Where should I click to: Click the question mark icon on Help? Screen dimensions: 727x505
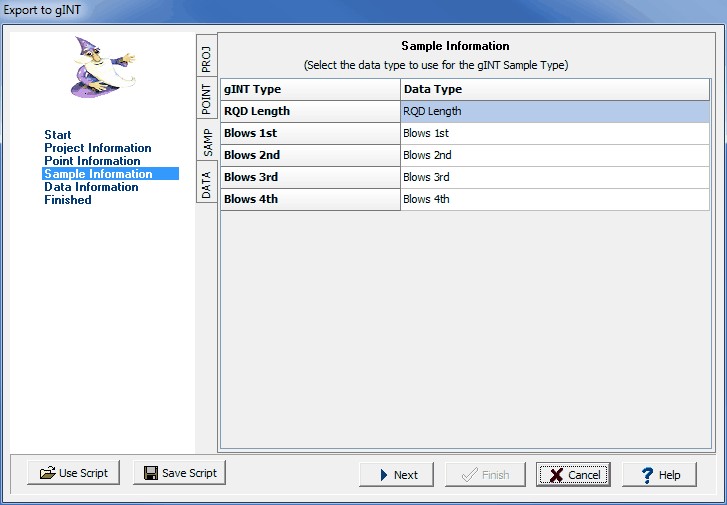(647, 475)
